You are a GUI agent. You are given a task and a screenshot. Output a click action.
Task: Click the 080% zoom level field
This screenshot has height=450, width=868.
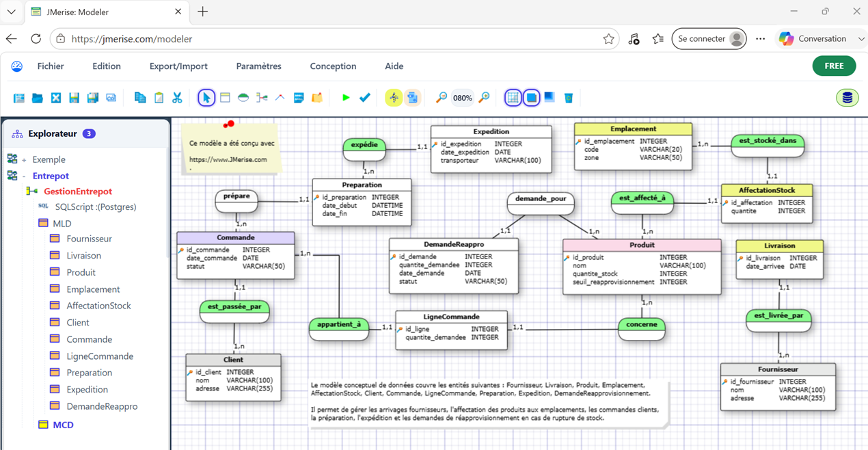[463, 98]
